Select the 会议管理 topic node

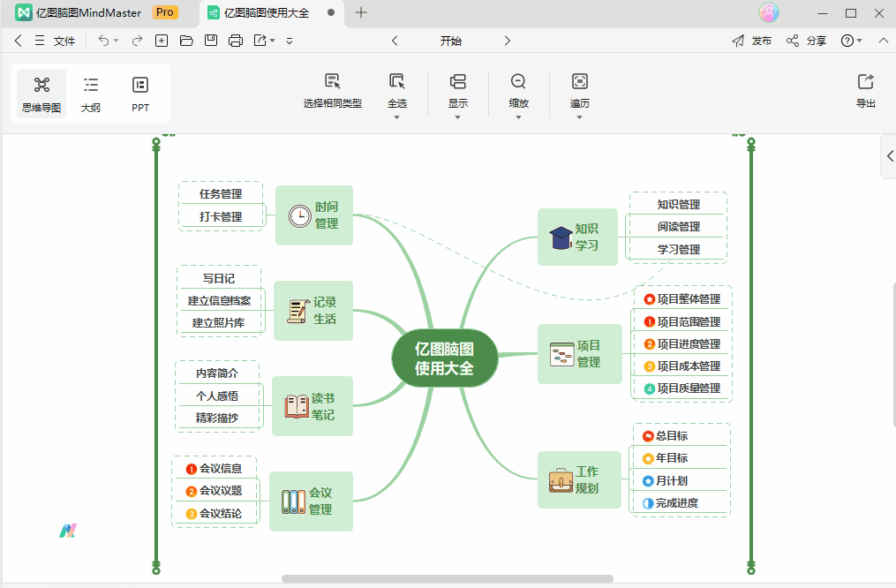click(311, 501)
